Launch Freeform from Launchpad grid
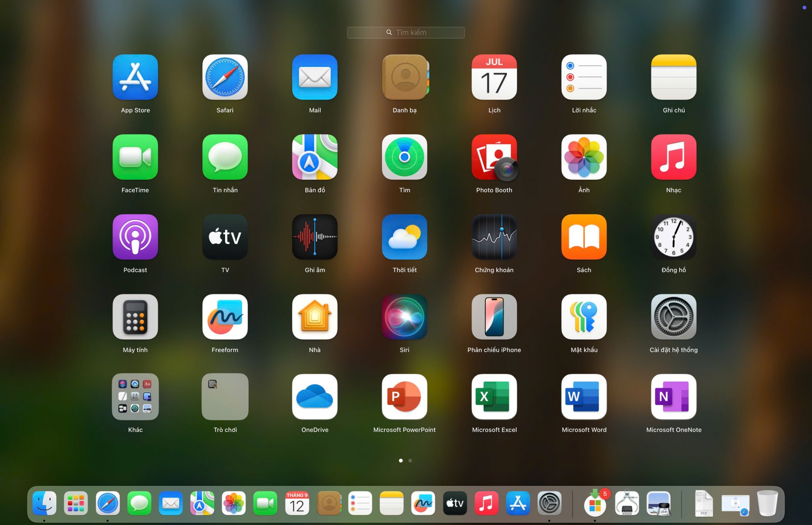This screenshot has width=812, height=525. click(x=225, y=317)
